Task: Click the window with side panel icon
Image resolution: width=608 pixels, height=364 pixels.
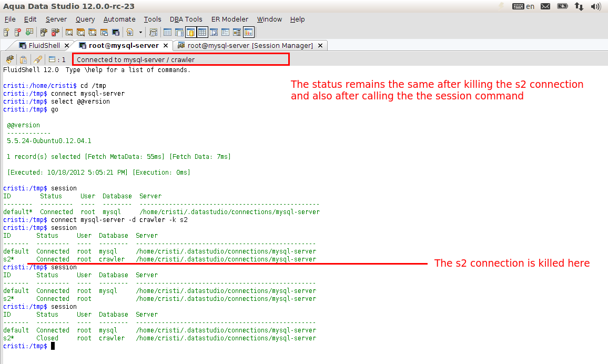Action: coord(179,32)
